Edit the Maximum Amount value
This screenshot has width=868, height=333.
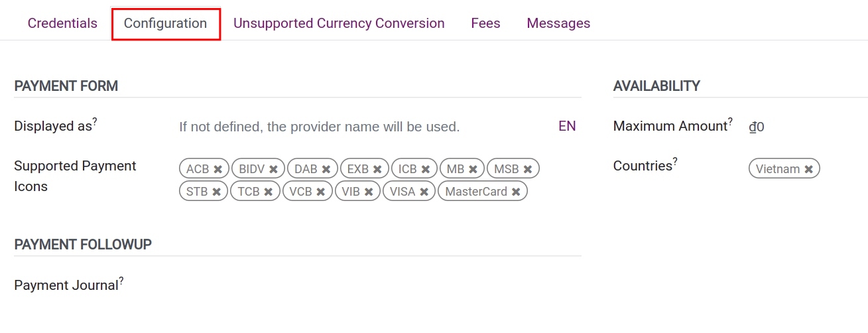pyautogui.click(x=796, y=126)
